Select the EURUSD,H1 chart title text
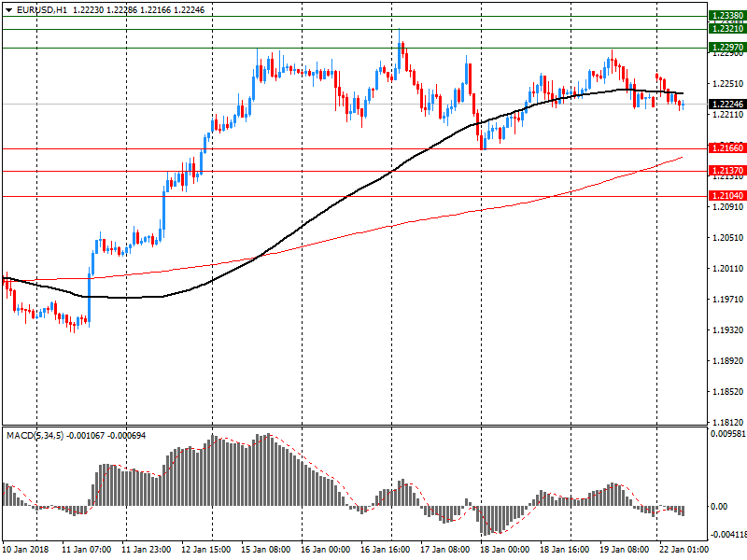This screenshot has width=747, height=560. click(x=42, y=10)
